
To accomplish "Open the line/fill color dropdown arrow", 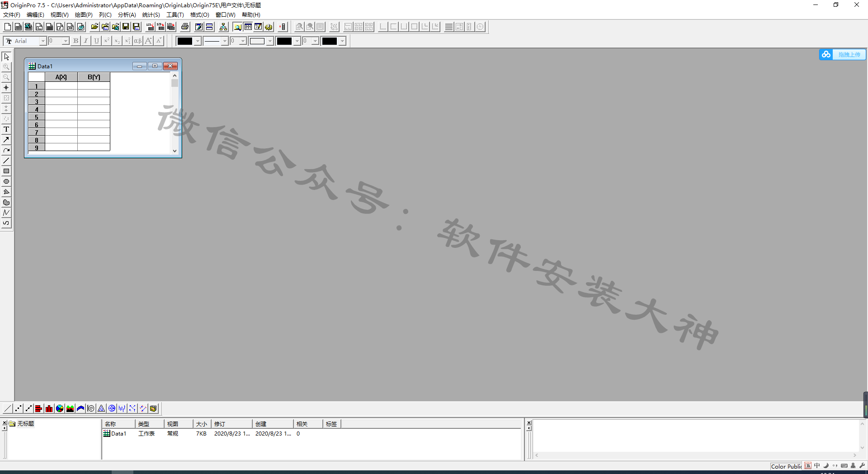I will [198, 41].
